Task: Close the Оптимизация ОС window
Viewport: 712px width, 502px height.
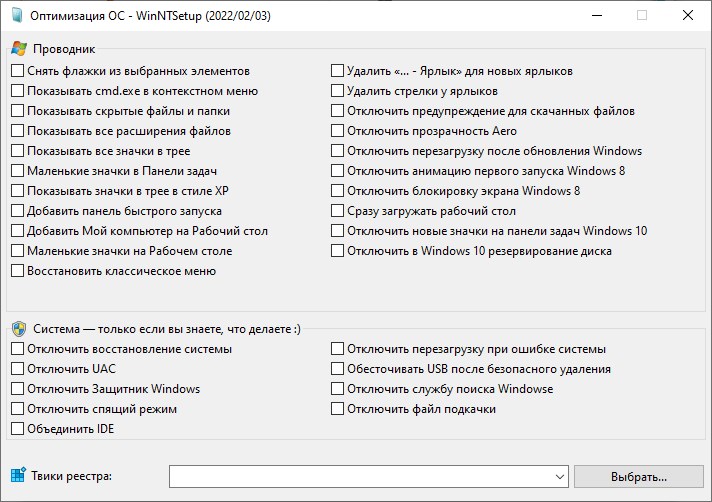Action: click(688, 16)
